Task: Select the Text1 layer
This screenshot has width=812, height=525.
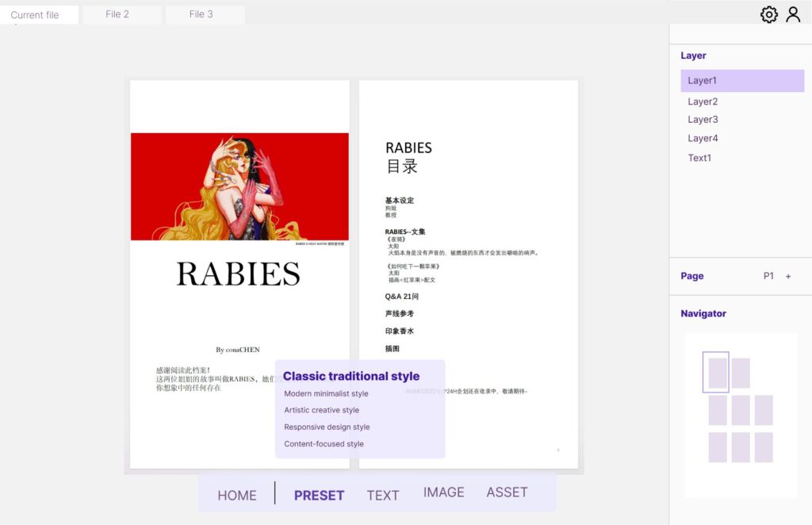Action: click(699, 158)
